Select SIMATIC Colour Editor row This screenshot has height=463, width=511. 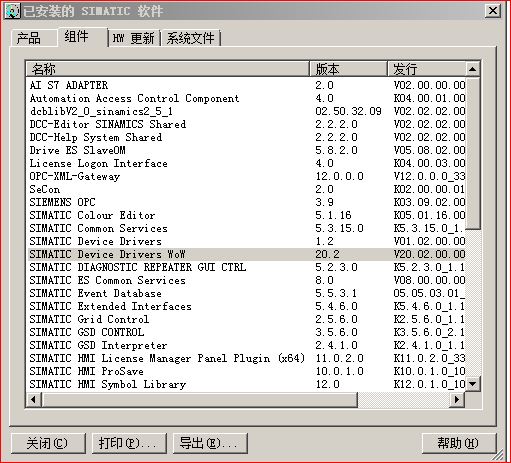tap(246, 215)
